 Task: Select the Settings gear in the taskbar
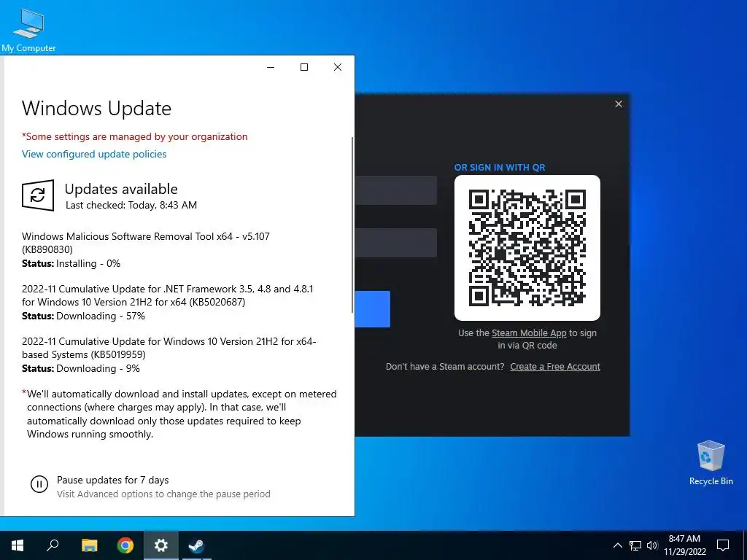tap(161, 545)
